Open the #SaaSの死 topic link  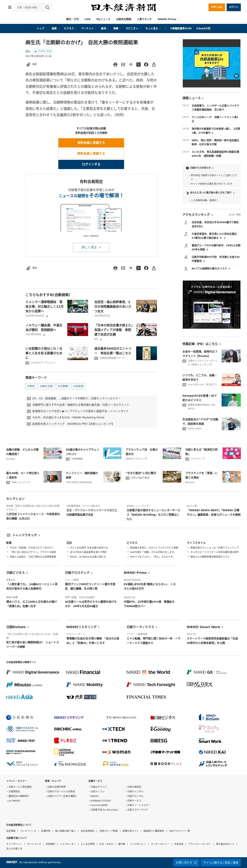click(203, 28)
